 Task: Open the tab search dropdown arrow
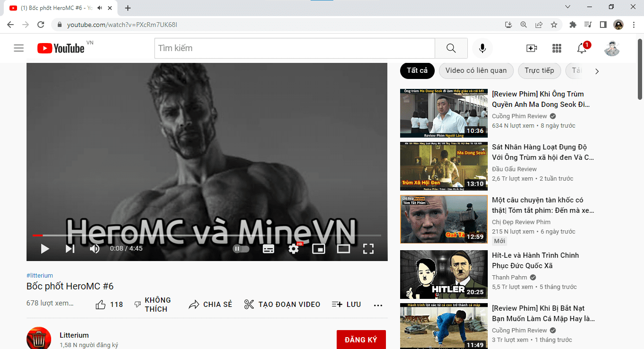(568, 7)
